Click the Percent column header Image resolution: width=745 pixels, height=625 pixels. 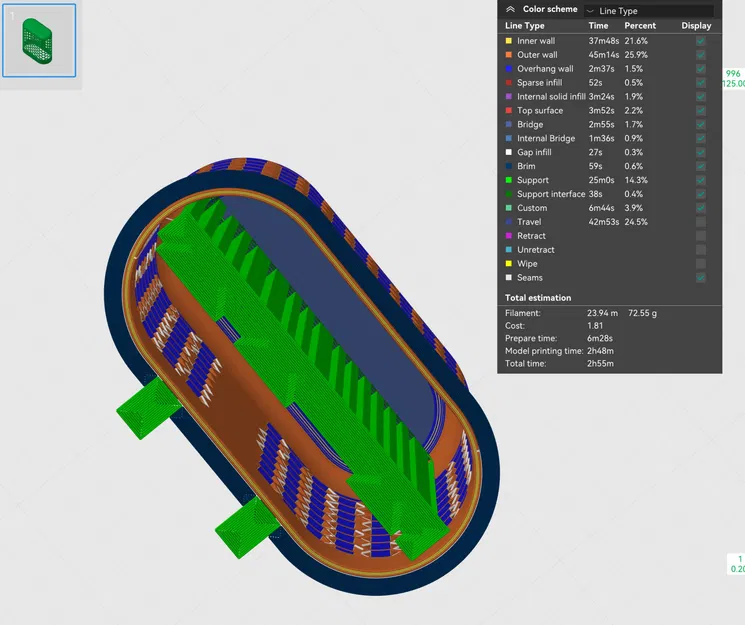tap(640, 26)
